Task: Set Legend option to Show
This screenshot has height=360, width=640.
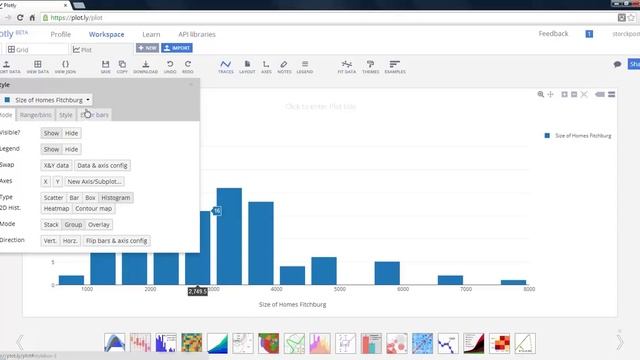Action: coord(51,149)
